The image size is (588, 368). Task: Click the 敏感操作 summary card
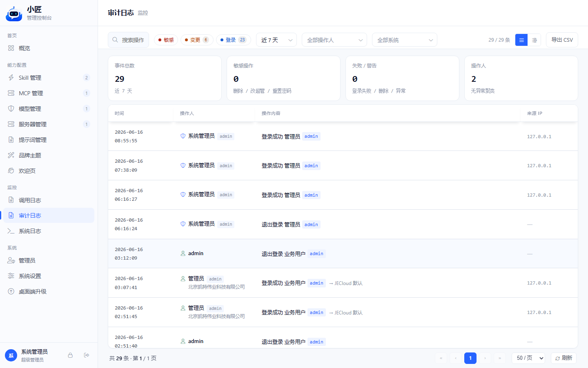[x=283, y=78]
